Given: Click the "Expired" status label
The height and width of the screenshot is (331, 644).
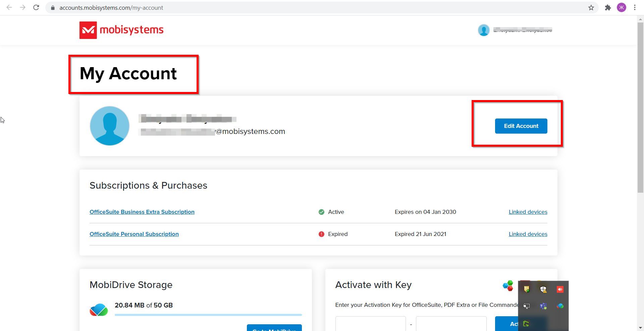Looking at the screenshot, I should (338, 234).
